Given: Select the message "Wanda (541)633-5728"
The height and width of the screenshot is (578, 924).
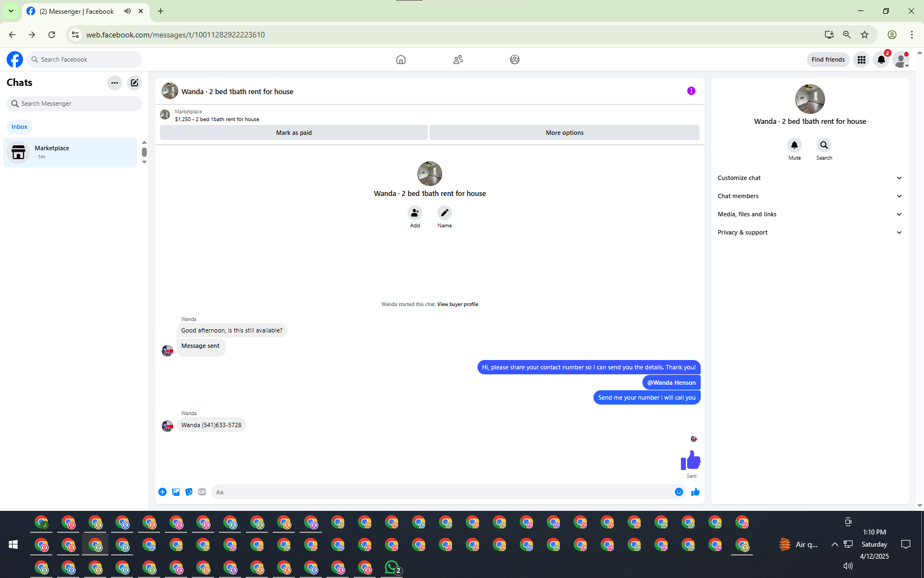Looking at the screenshot, I should click(x=211, y=425).
